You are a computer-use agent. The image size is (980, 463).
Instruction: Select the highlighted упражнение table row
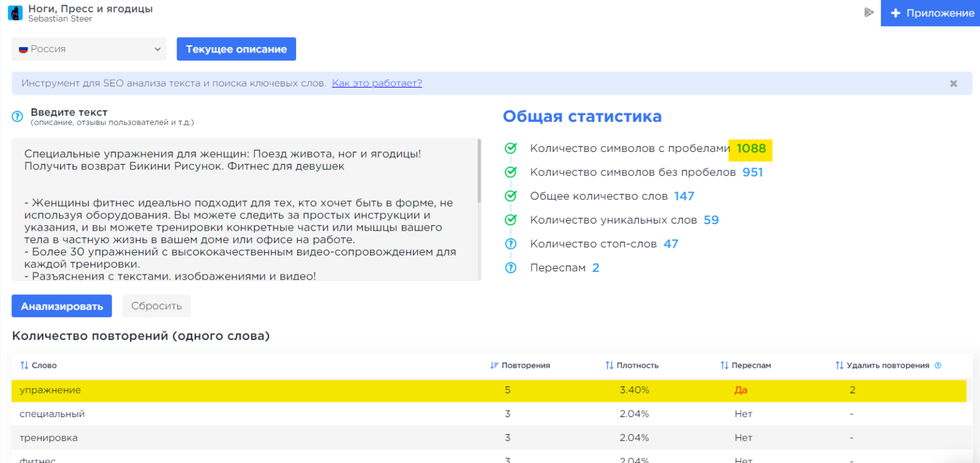[x=255, y=390]
